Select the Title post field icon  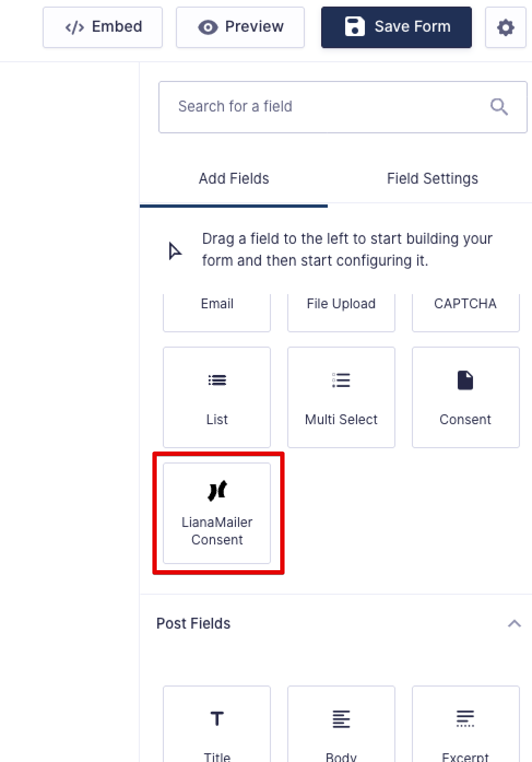pos(217,718)
